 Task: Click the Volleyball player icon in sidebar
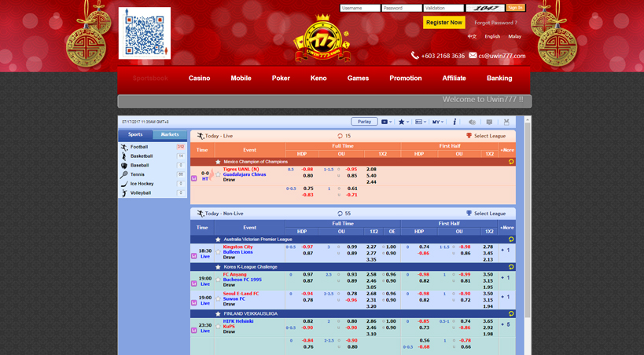(124, 193)
